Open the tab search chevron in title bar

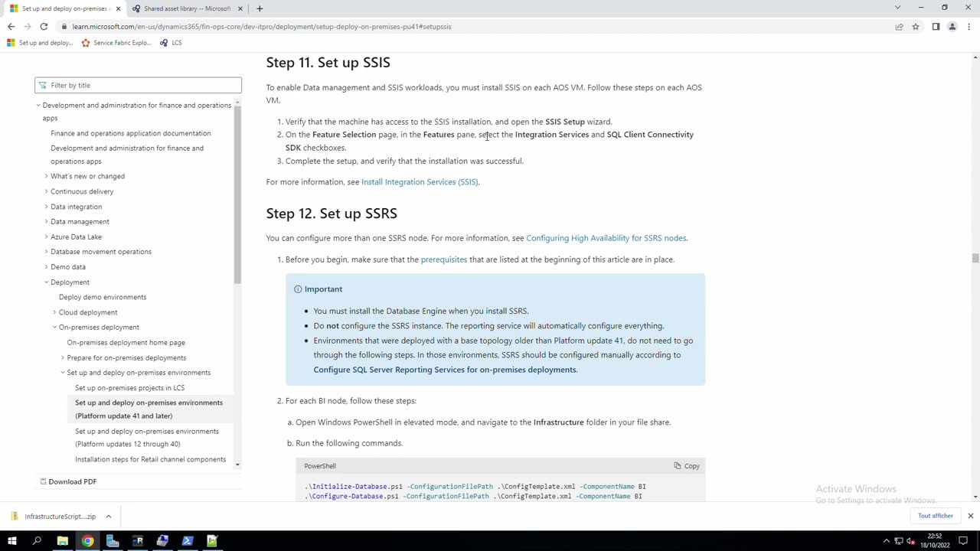897,8
